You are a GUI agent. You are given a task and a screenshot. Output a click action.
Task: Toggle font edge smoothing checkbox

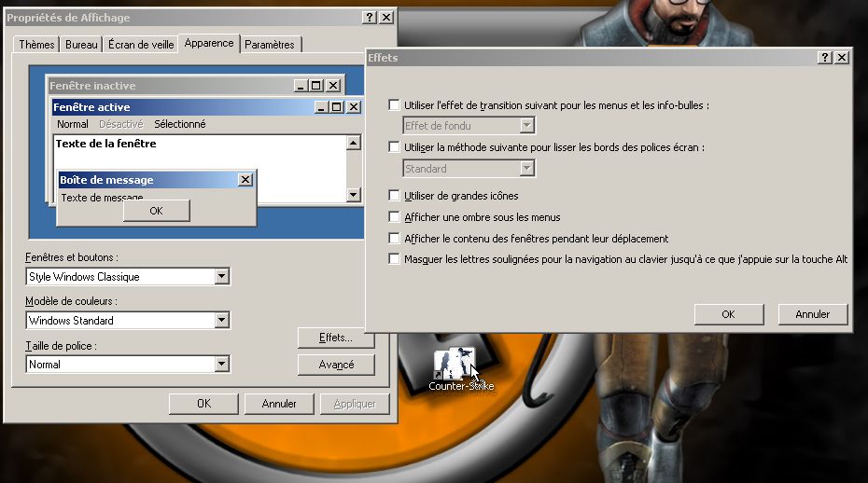pos(395,147)
